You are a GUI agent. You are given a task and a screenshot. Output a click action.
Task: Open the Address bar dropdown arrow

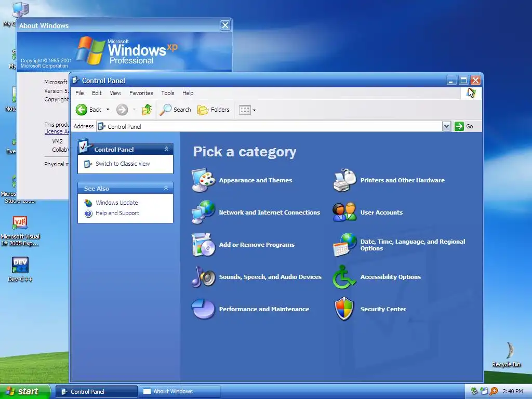click(446, 126)
